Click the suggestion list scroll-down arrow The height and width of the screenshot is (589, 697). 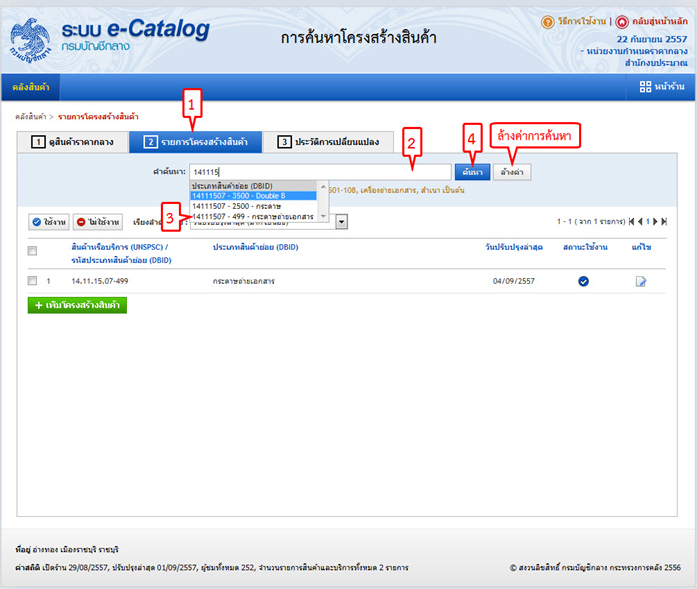click(323, 216)
